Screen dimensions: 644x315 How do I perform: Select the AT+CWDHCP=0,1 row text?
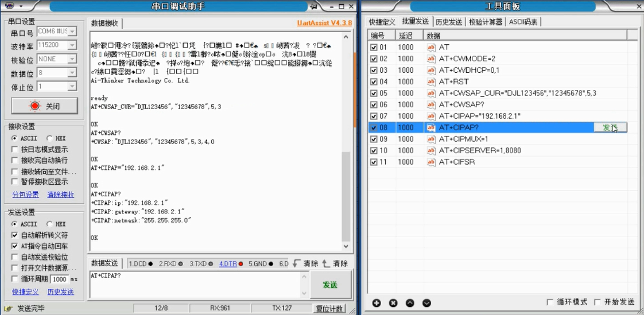(469, 70)
